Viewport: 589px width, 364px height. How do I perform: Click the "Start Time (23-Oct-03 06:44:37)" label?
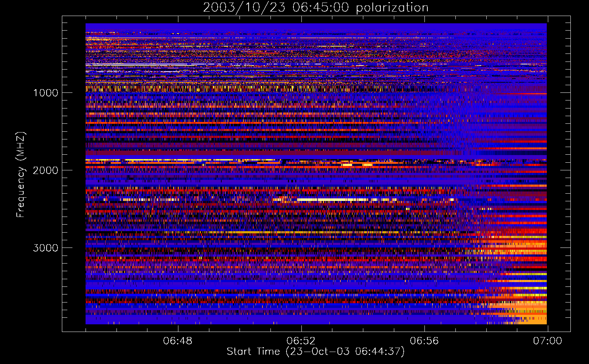316,352
